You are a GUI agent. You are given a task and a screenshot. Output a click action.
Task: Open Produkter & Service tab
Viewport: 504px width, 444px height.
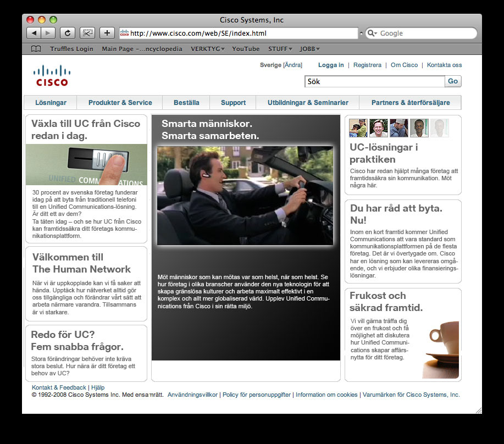[x=120, y=103]
